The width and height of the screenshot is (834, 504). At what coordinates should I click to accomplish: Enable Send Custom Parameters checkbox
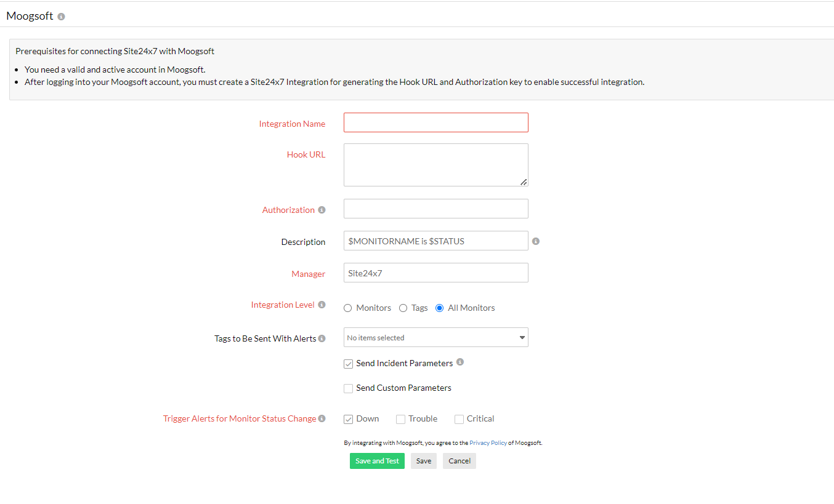coord(349,388)
